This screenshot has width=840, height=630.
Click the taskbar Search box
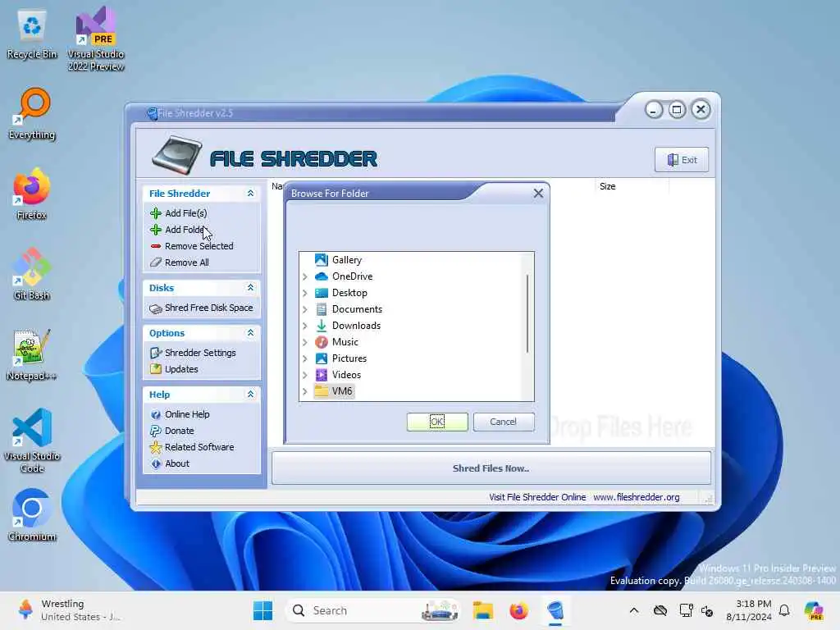coord(373,610)
